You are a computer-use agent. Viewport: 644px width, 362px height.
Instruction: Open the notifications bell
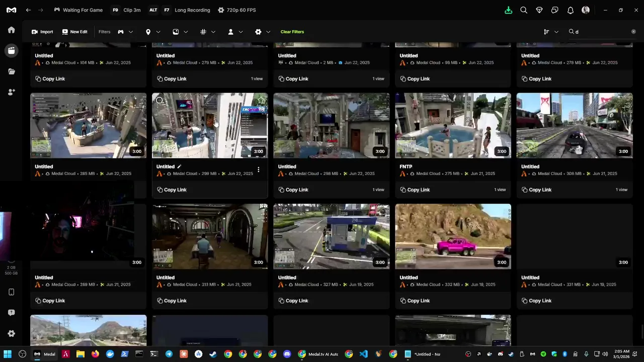571,10
